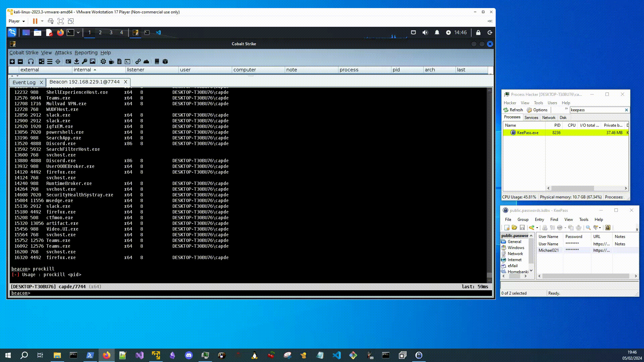The height and width of the screenshot is (362, 644).
Task: Select the Network tab in Process Hacker
Action: (549, 118)
